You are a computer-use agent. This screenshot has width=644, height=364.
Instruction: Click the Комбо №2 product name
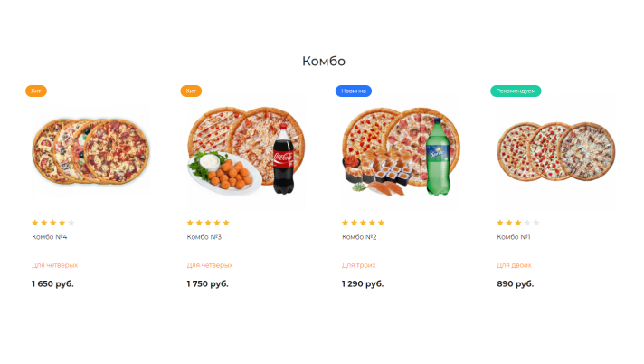(x=359, y=237)
